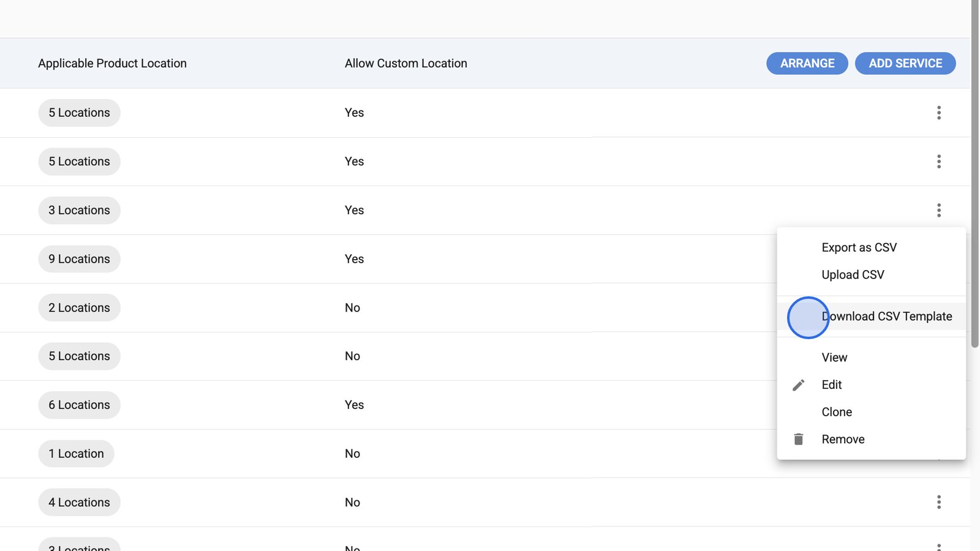Click the 4 Locations chip

point(79,503)
